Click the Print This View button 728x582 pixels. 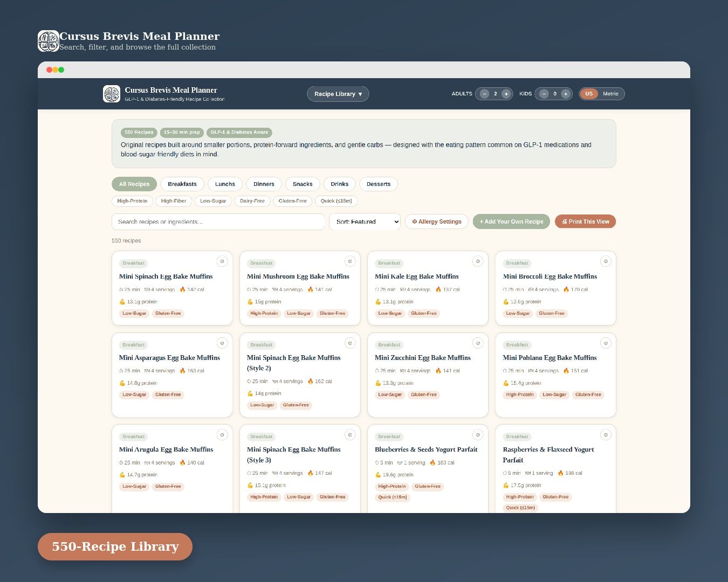[x=585, y=221]
